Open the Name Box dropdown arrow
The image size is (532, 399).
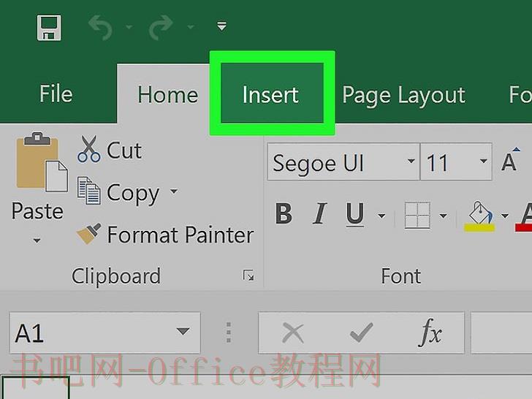[183, 331]
